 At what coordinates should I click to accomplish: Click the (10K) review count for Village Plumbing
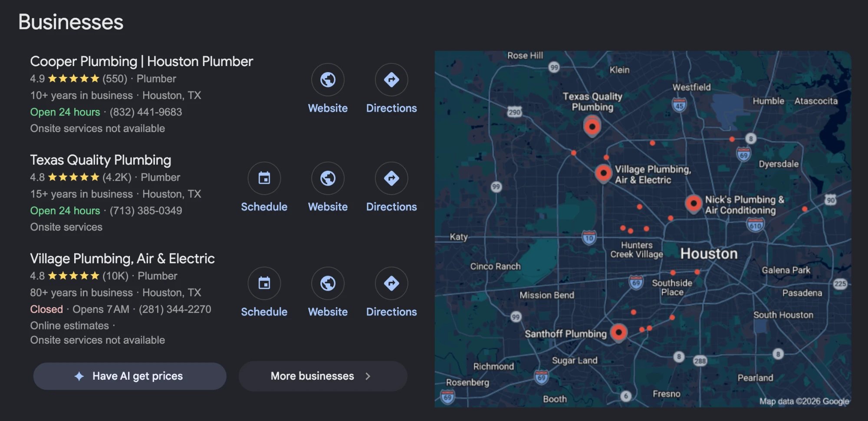[x=115, y=276]
